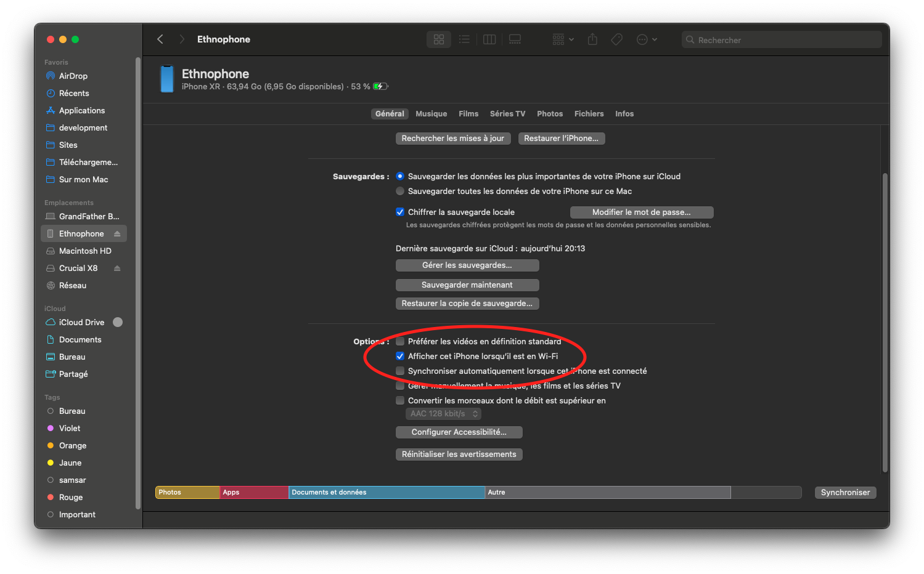Click the forward navigation chevron
Viewport: 924px width, 574px height.
(182, 39)
